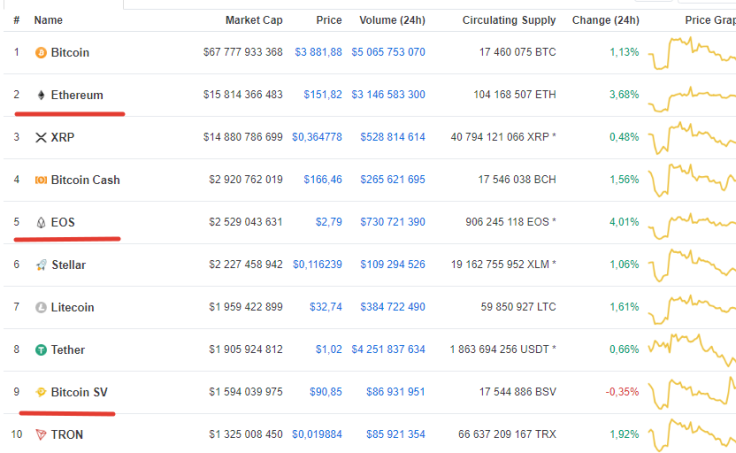Sort table by Name column header

pyautogui.click(x=48, y=20)
